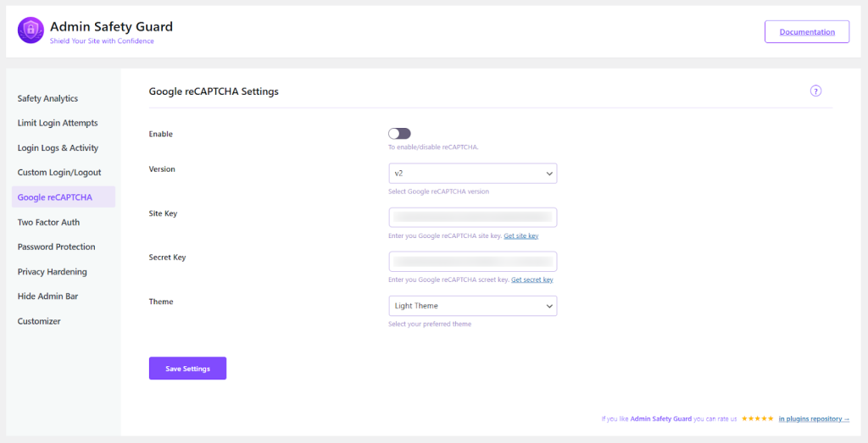This screenshot has height=443, width=868.
Task: Open the Documentation button
Action: [806, 32]
